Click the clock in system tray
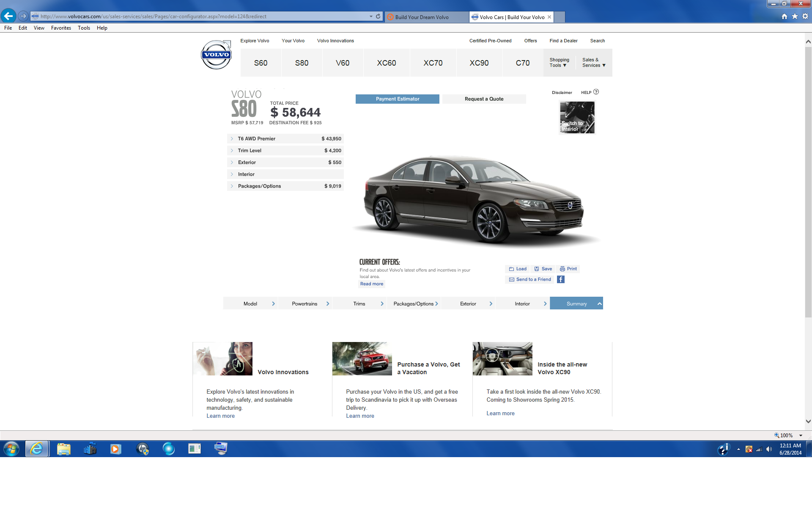Image resolution: width=812 pixels, height=513 pixels. [x=790, y=449]
